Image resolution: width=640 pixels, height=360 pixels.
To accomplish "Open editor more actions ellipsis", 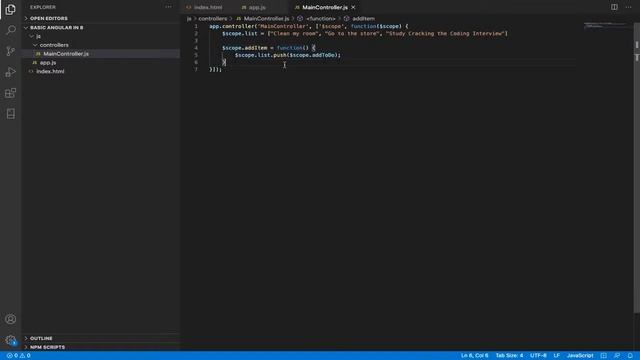I will click(x=629, y=7).
